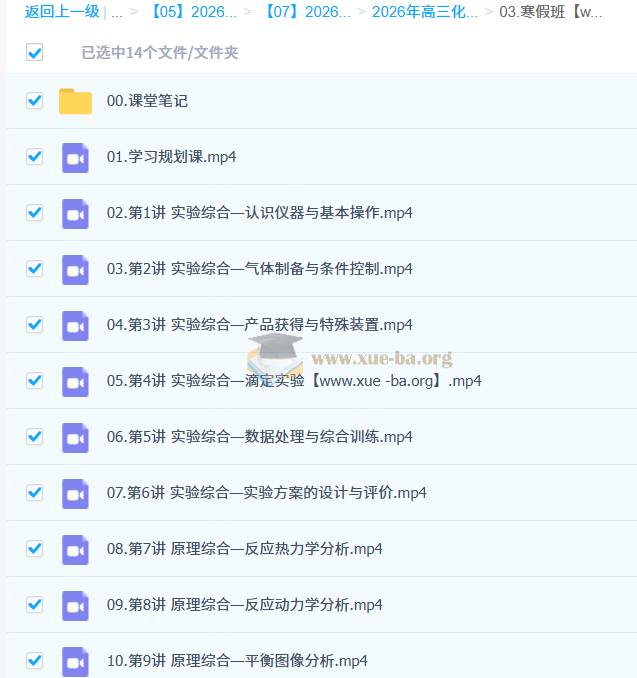
Task: Click 返回上一级 to go back
Action: point(61,13)
